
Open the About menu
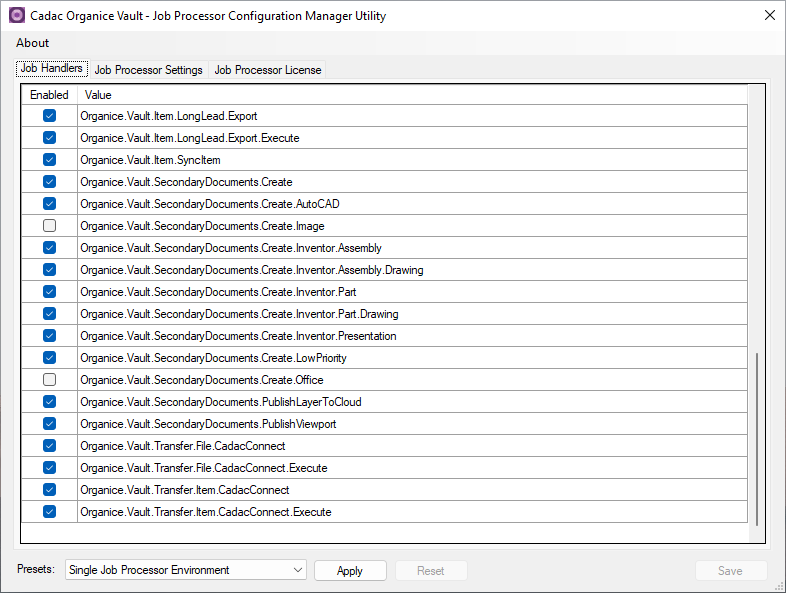tap(33, 43)
